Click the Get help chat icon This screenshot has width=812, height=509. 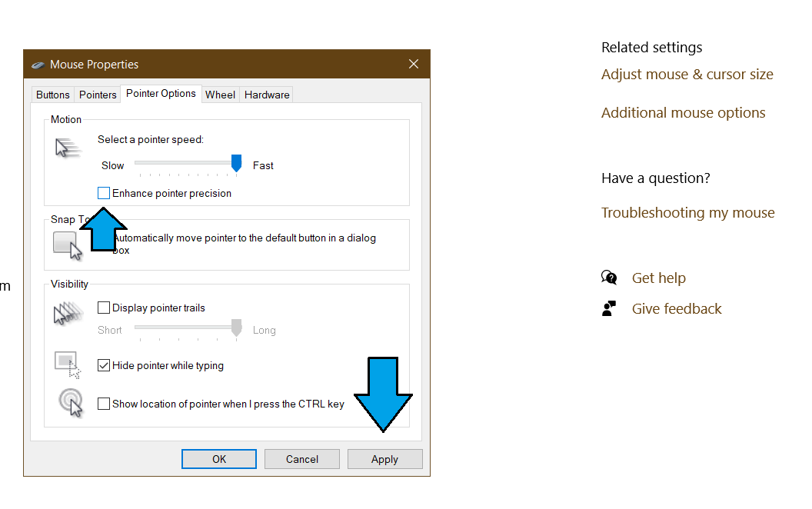tap(609, 278)
